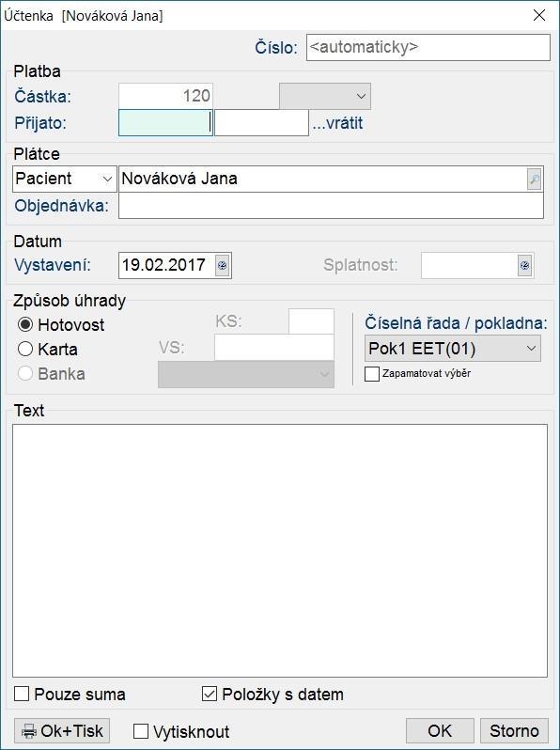Image resolution: width=560 pixels, height=750 pixels.
Task: Expand the Pacient payer type dropdown
Action: [x=65, y=179]
